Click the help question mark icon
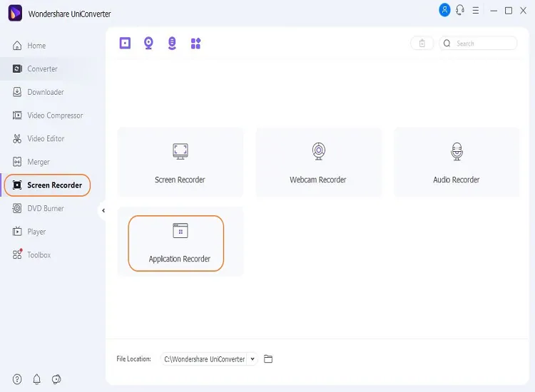 pyautogui.click(x=17, y=379)
